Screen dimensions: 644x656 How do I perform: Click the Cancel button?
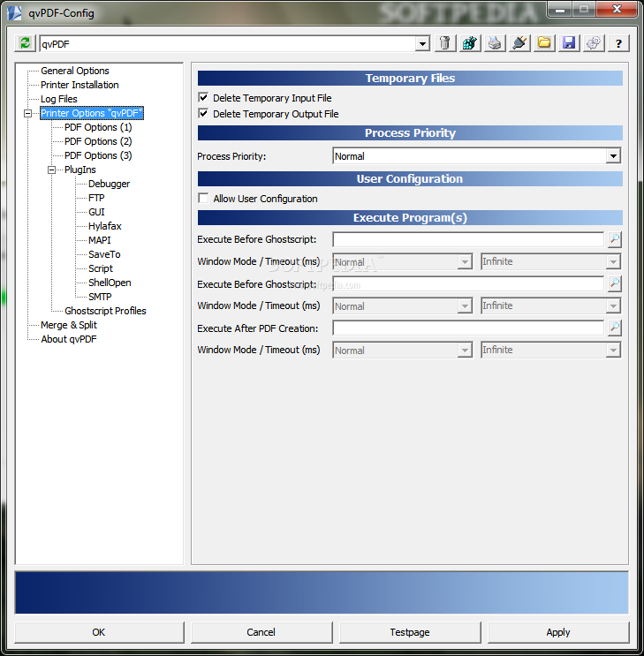tap(261, 632)
